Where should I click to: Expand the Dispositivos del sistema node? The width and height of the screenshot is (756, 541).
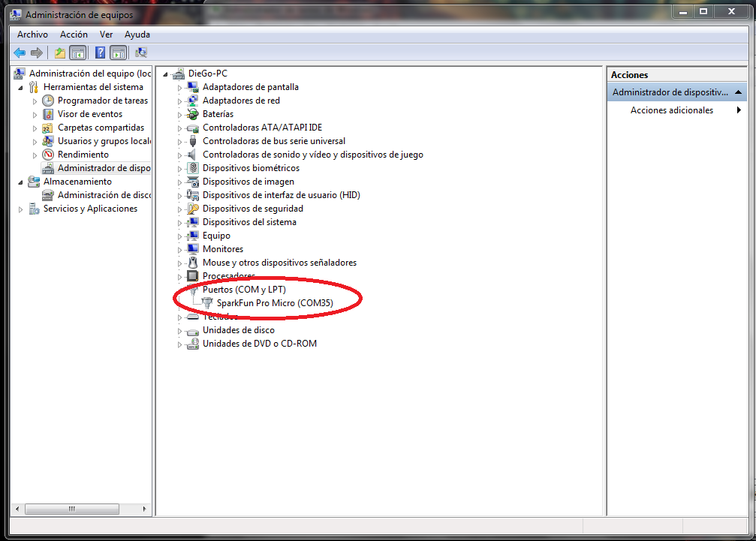pos(180,223)
